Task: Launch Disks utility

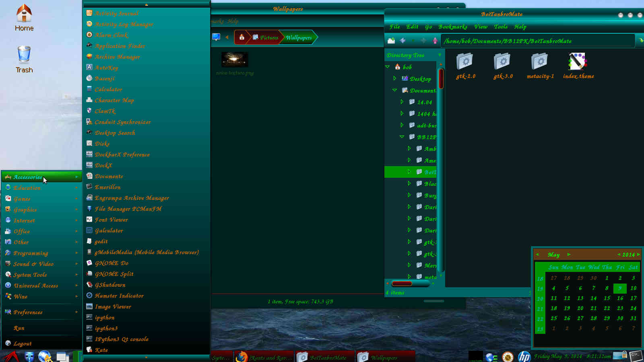Action: [x=147, y=144]
